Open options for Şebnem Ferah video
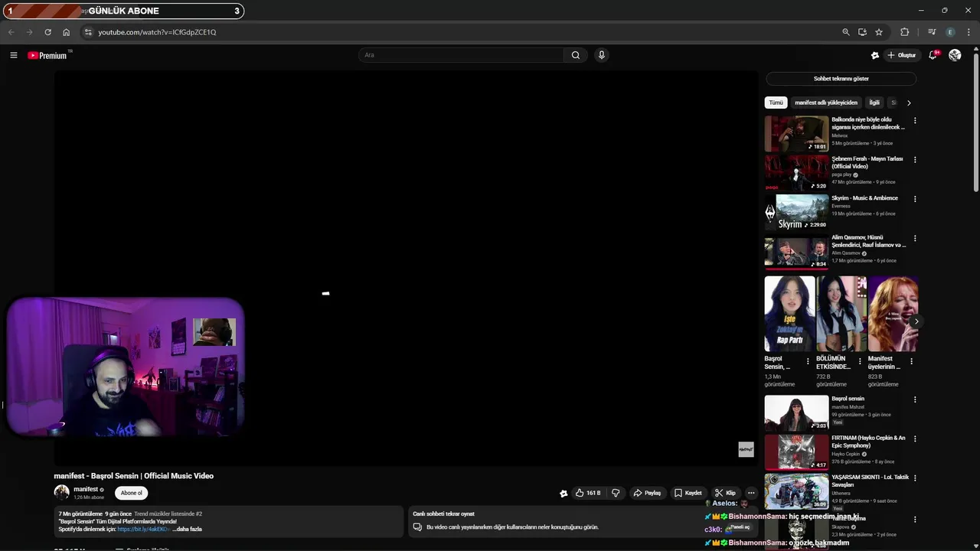980x551 pixels. click(x=914, y=160)
